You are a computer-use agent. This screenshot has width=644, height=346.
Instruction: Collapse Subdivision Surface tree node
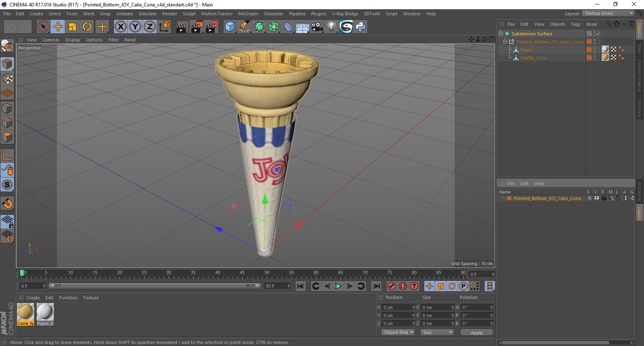coord(501,34)
